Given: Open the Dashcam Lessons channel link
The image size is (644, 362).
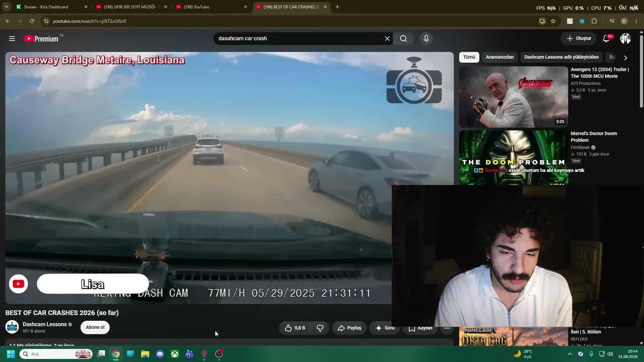Looking at the screenshot, I should 45,324.
